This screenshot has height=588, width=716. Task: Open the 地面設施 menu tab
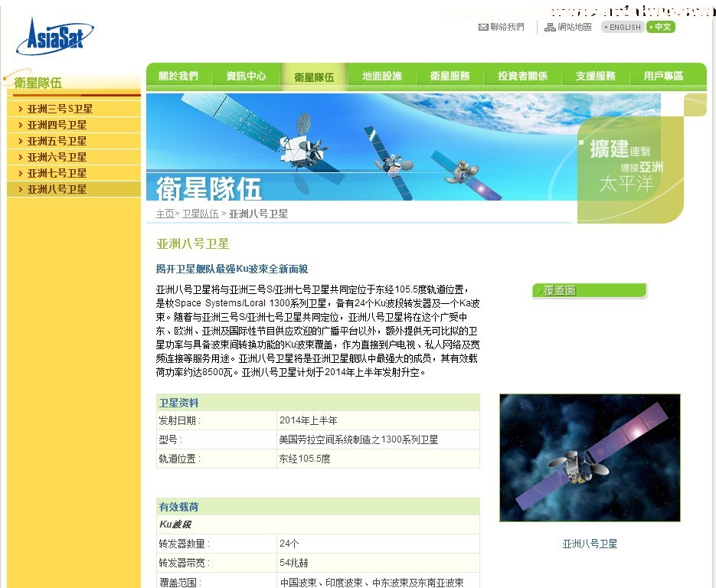click(382, 77)
